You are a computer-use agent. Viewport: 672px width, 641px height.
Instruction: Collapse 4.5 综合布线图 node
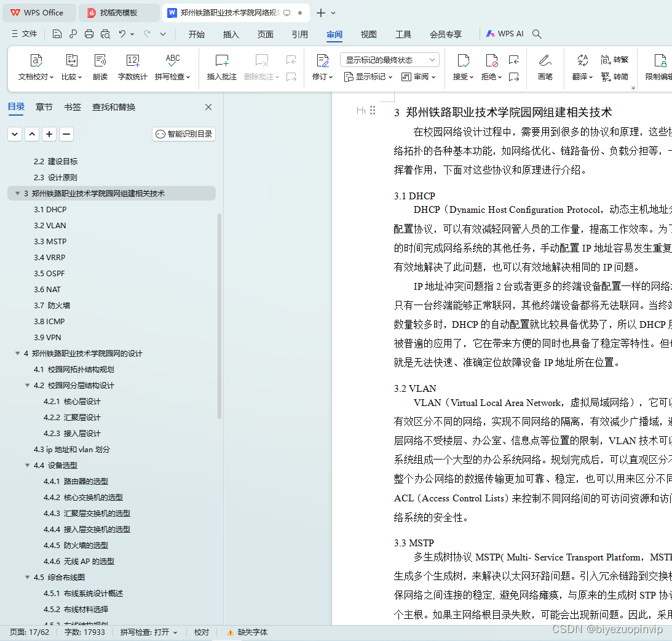28,577
